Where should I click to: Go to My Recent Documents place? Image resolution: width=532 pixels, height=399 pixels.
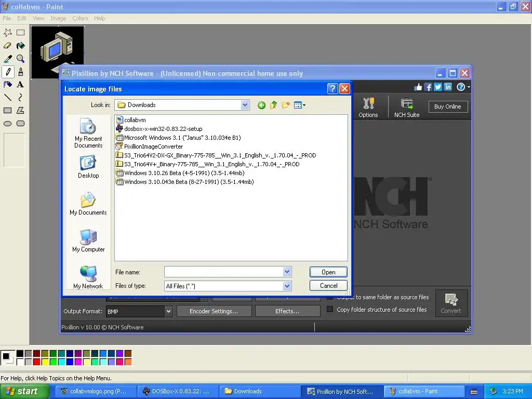(88, 133)
